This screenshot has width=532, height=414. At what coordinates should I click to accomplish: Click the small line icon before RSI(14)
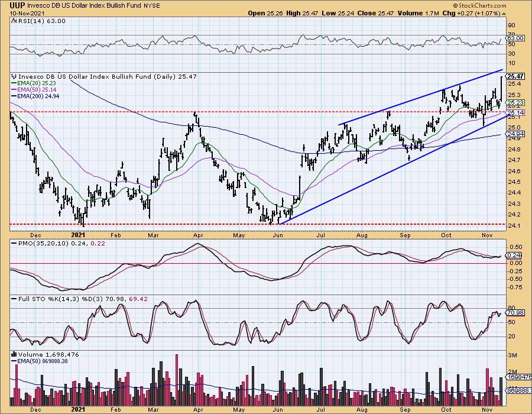pos(14,21)
